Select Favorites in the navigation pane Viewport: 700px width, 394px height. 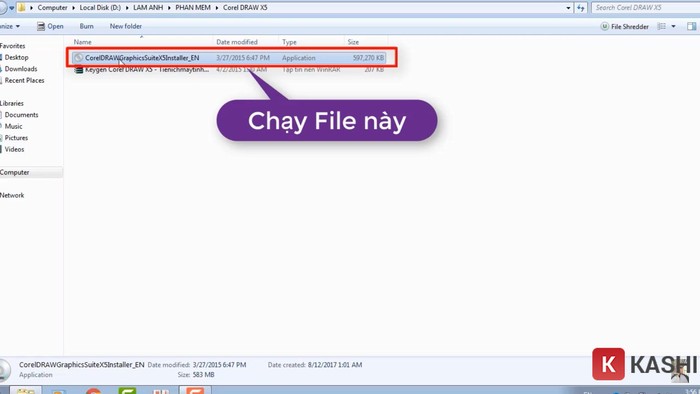(12, 46)
